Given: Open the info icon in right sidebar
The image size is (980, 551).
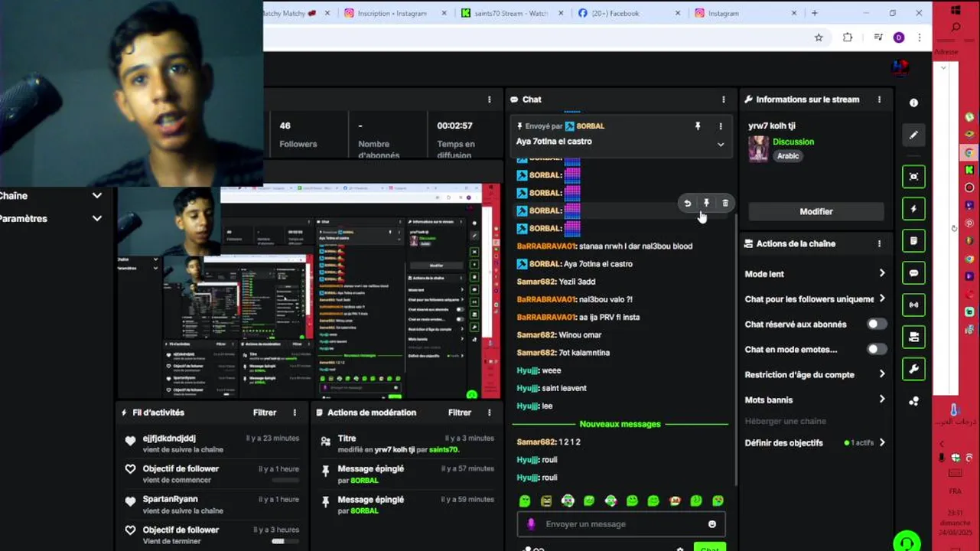Looking at the screenshot, I should tap(913, 103).
